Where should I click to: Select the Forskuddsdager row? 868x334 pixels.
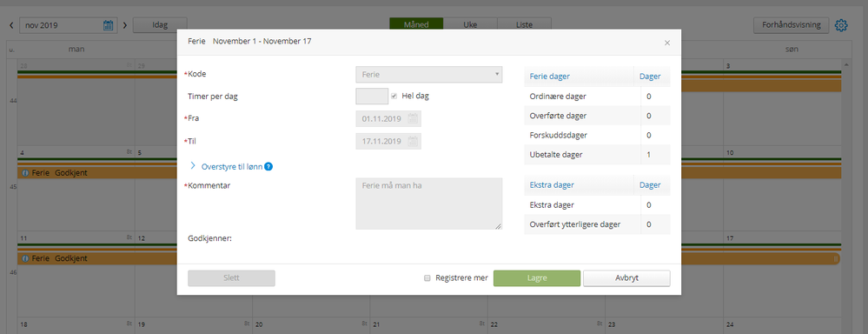(x=597, y=135)
